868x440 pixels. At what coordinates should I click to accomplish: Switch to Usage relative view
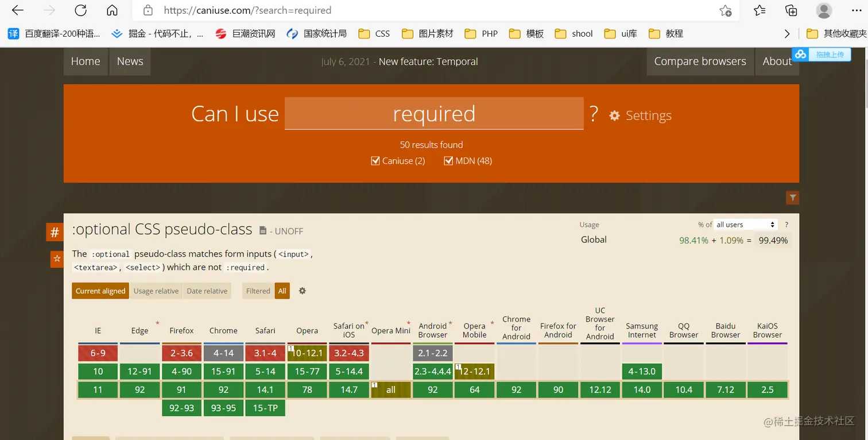156,291
